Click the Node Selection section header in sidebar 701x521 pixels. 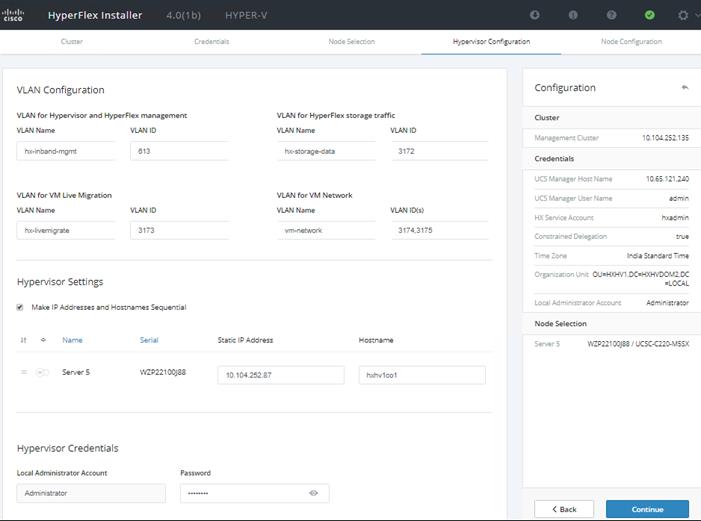click(560, 323)
